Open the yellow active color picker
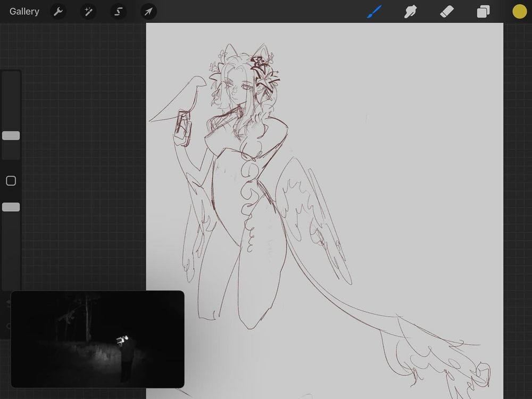Viewport: 532px width, 399px height. pos(519,12)
